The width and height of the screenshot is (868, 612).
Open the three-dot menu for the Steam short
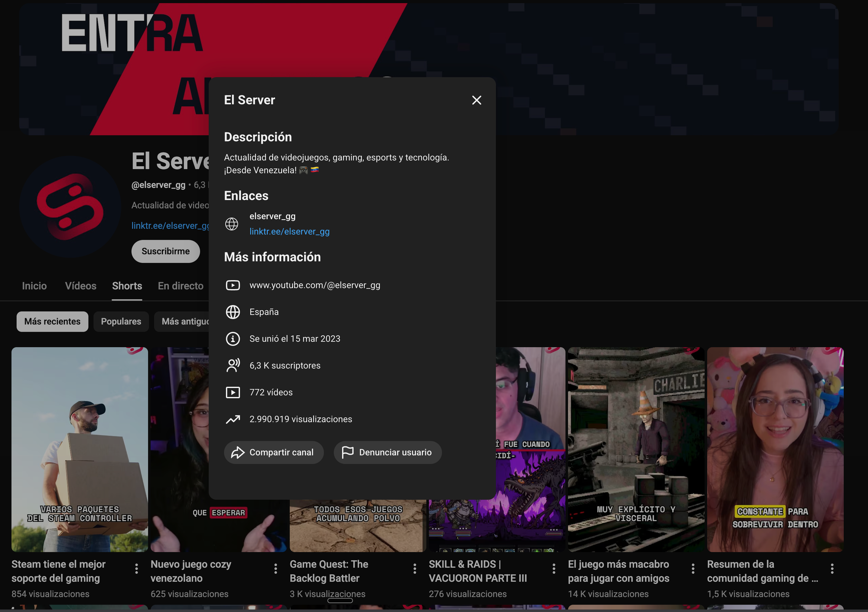click(137, 569)
